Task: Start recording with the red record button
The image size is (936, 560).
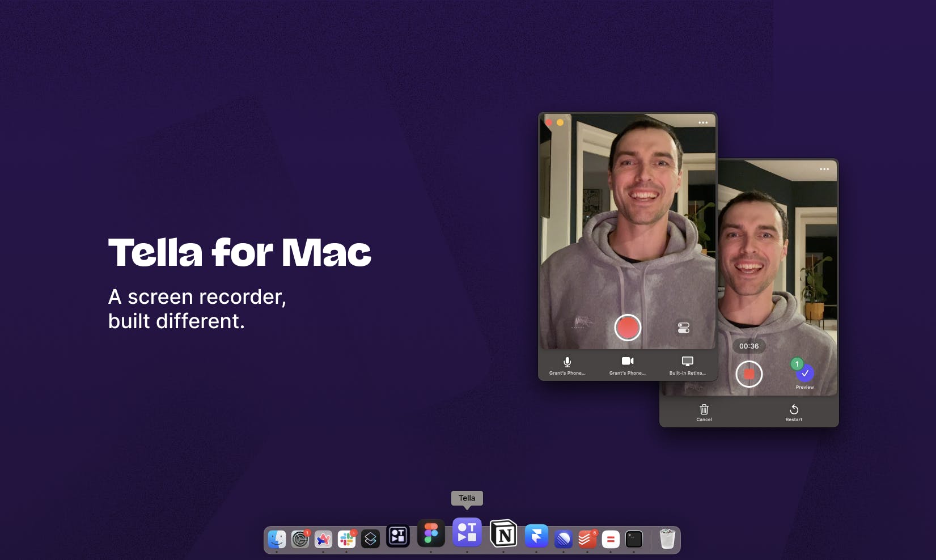Action: click(x=628, y=328)
